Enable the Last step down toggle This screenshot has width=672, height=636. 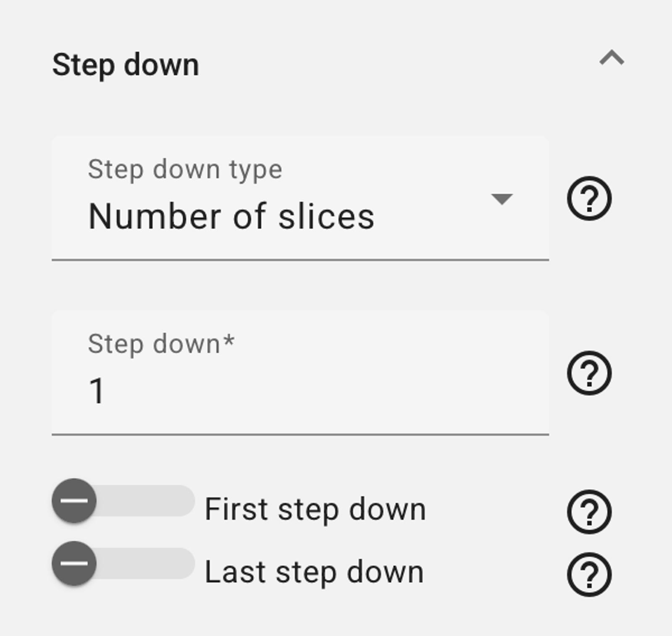(x=123, y=563)
